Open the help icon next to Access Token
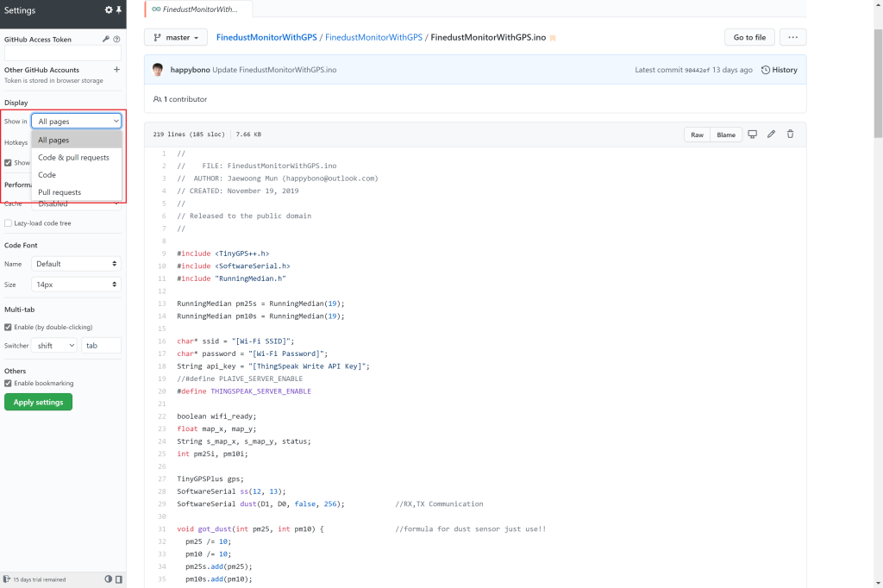 coord(116,39)
